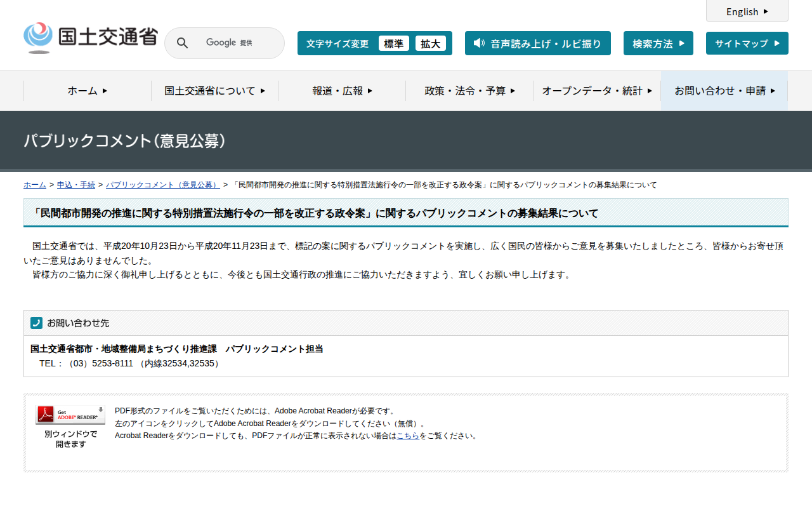Expand the 報道・広報 menu
Screen dimensions: 812x508
point(342,91)
